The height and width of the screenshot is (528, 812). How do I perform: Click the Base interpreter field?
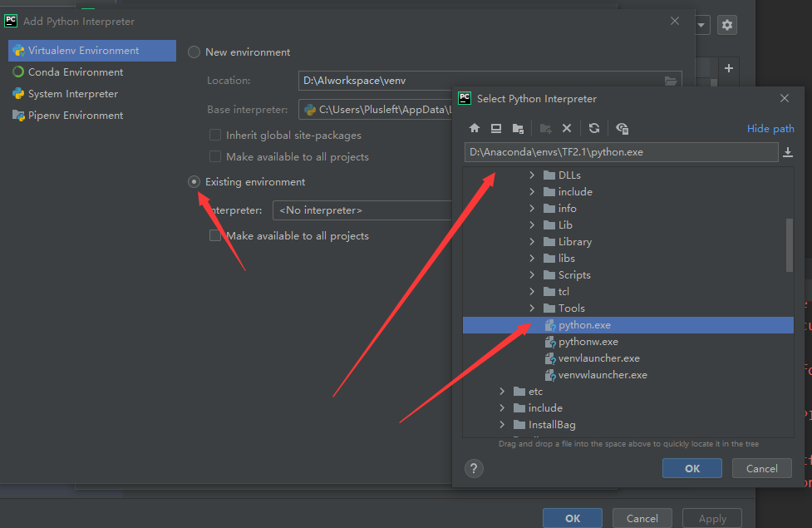pyautogui.click(x=376, y=110)
